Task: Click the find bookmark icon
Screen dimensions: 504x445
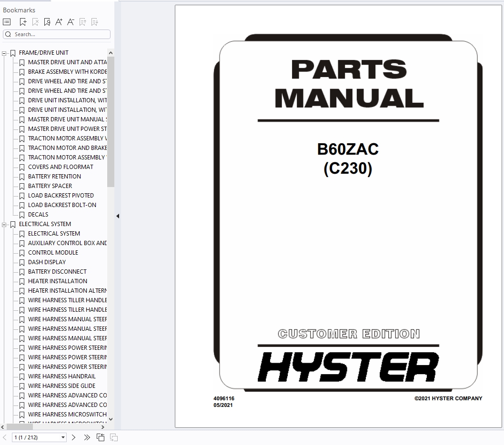Action: [x=47, y=22]
